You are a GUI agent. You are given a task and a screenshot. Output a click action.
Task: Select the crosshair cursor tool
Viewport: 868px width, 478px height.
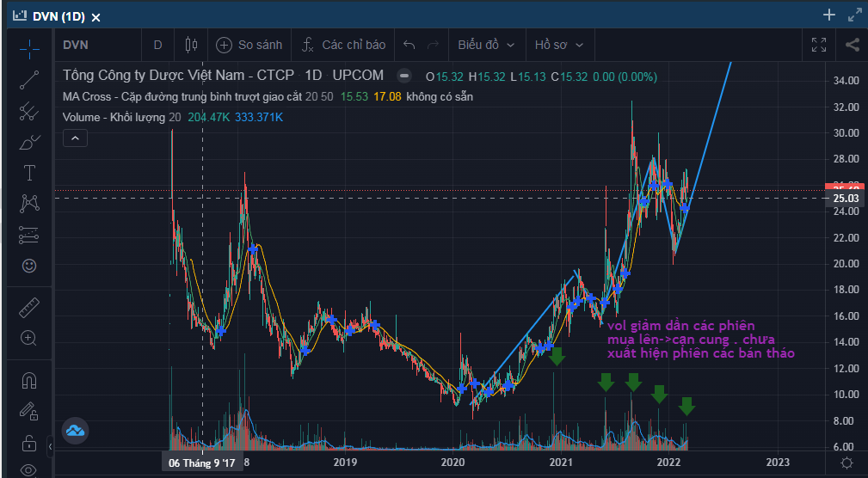pyautogui.click(x=29, y=48)
